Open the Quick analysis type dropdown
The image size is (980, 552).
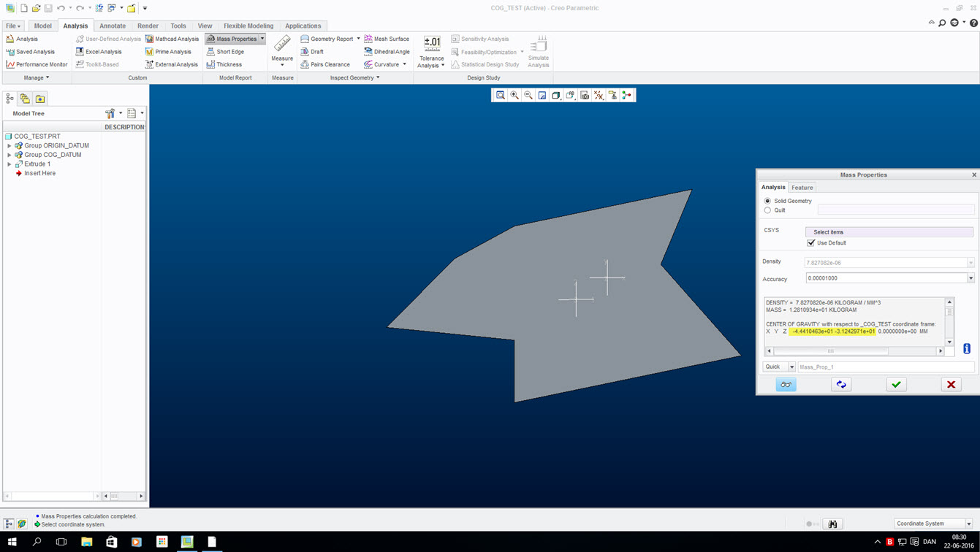(x=791, y=367)
